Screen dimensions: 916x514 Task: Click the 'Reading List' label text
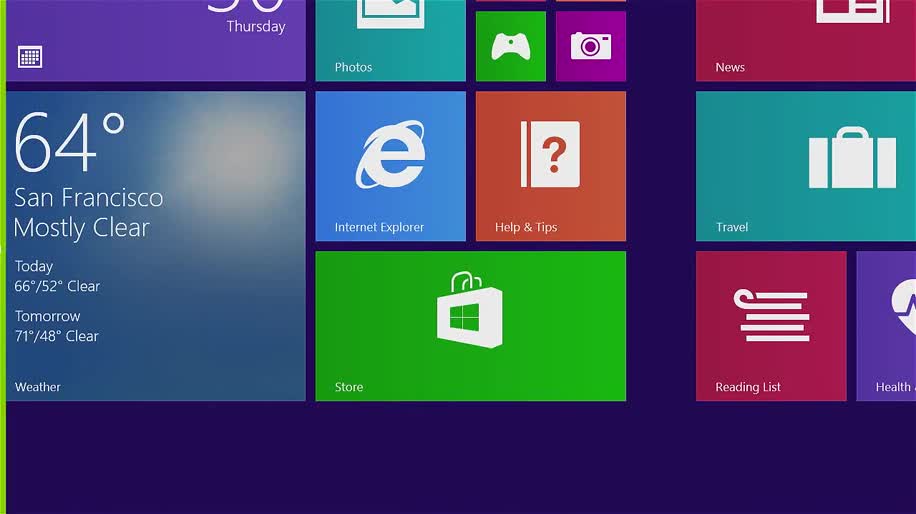[748, 387]
